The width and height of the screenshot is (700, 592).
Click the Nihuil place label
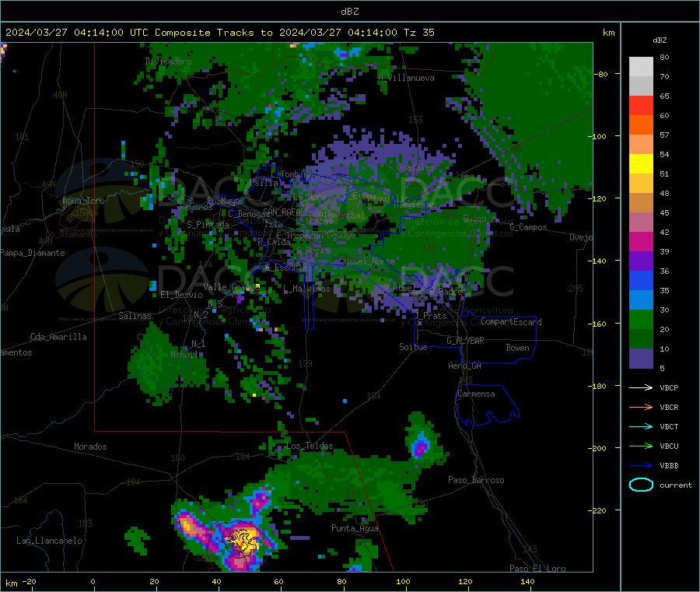click(184, 355)
